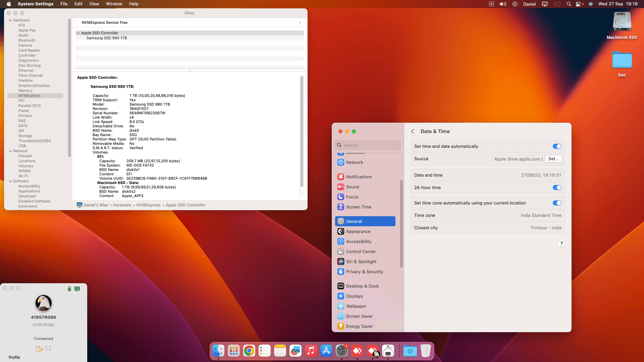
Task: Open Privacy & Security settings
Action: tap(364, 271)
